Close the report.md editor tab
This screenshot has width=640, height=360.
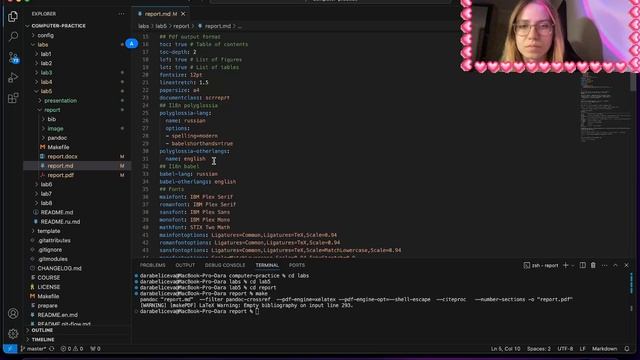[x=183, y=14]
